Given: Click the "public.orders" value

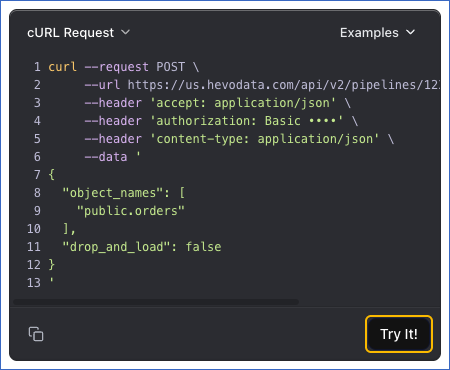Looking at the screenshot, I should coord(131,211).
